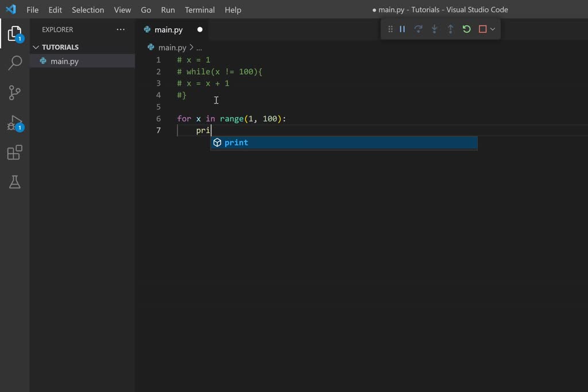588x392 pixels.
Task: Open the Edit menu
Action: point(55,10)
